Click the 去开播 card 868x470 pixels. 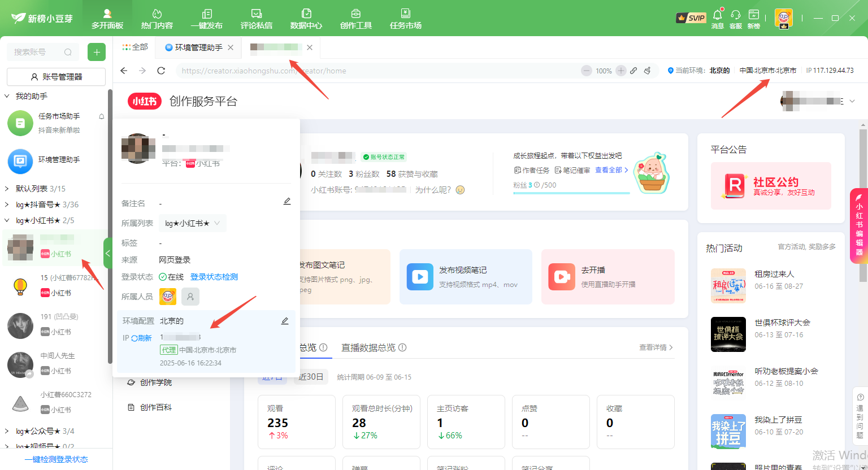point(608,277)
